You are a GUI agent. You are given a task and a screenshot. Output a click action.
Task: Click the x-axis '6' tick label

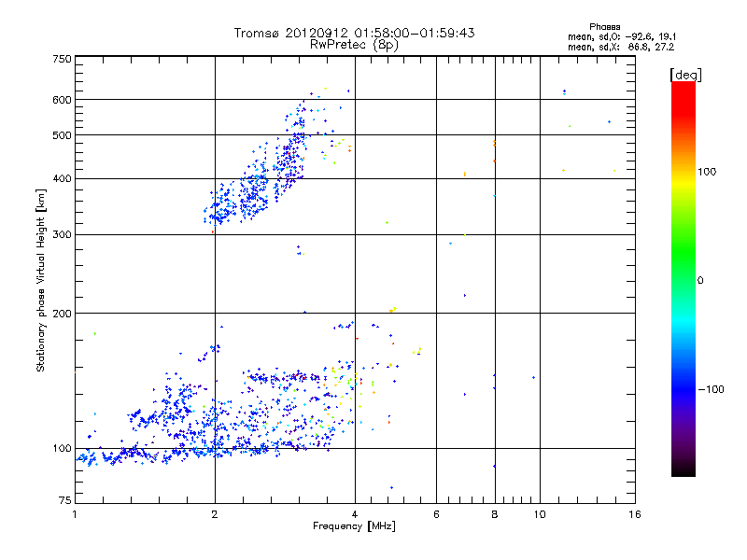coord(436,514)
